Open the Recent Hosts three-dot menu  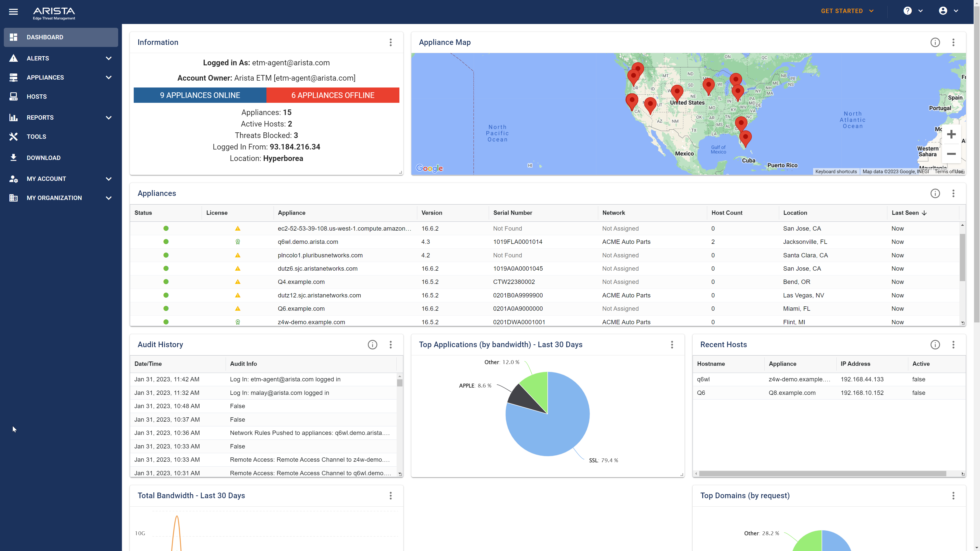(x=953, y=345)
